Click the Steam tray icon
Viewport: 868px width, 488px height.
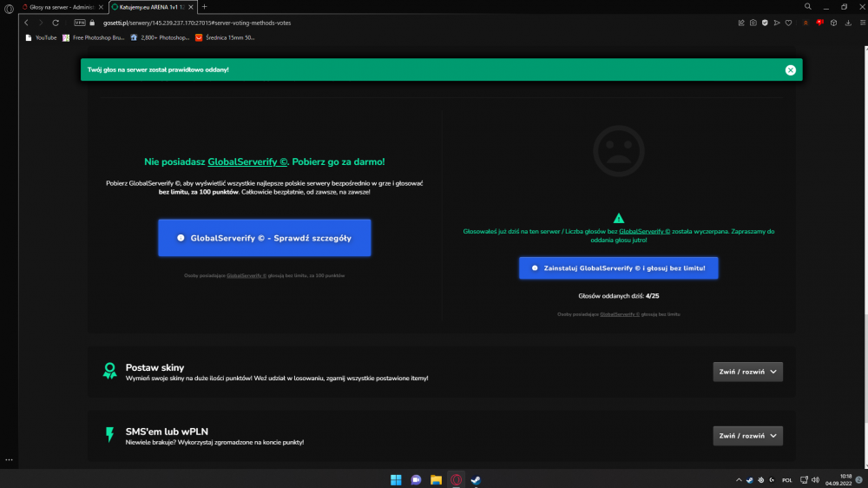pyautogui.click(x=750, y=479)
